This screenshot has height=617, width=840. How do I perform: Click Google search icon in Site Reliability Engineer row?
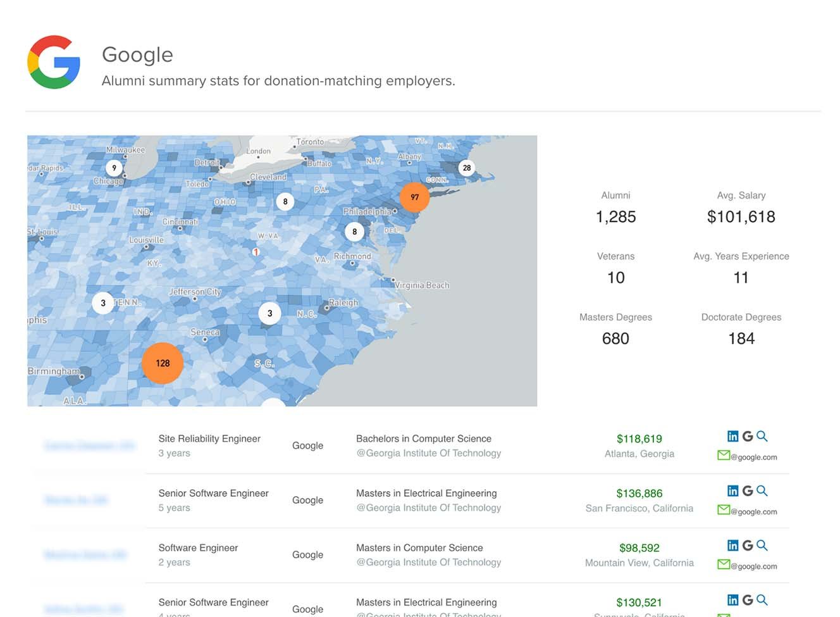pyautogui.click(x=748, y=436)
